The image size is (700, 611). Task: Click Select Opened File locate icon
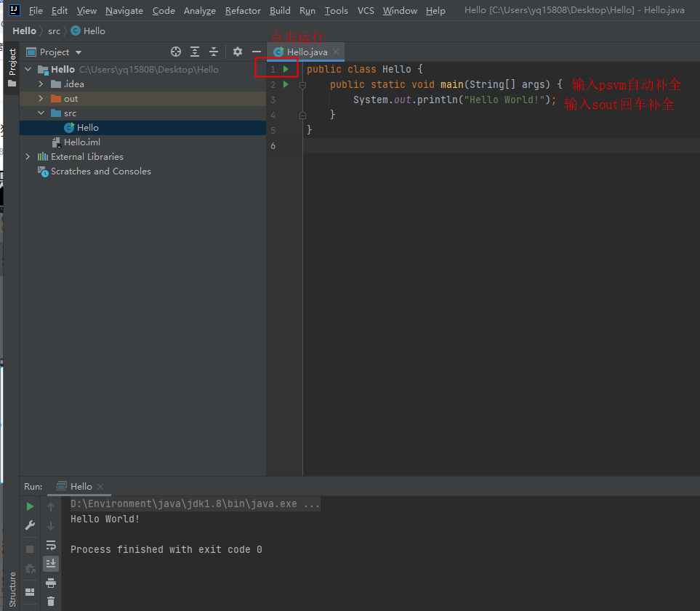coord(176,52)
